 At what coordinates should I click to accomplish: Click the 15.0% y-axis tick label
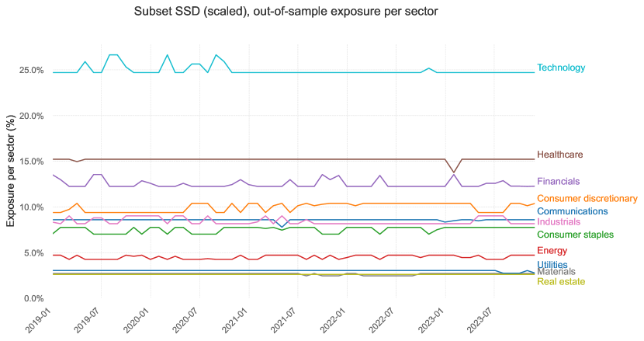tap(32, 162)
